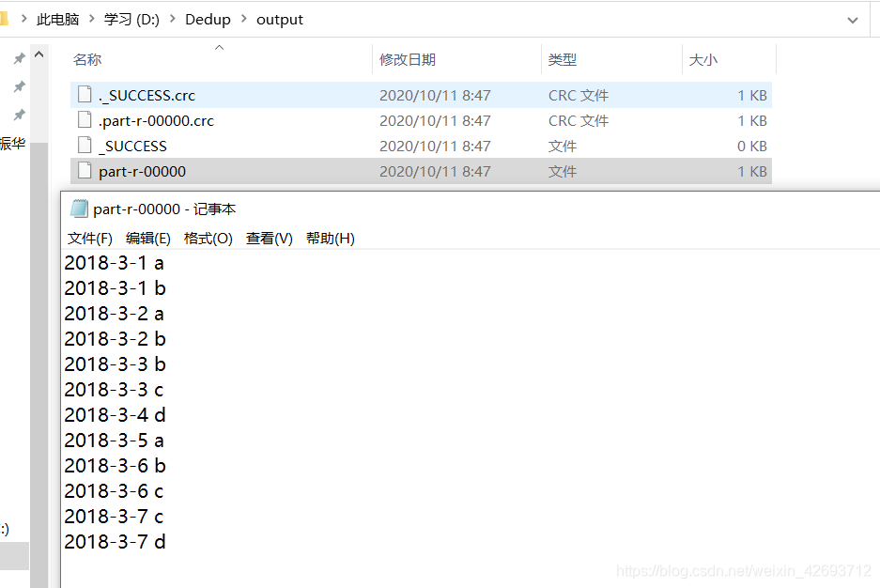Click output in the address bar
This screenshot has height=588, width=880.
pyautogui.click(x=280, y=20)
